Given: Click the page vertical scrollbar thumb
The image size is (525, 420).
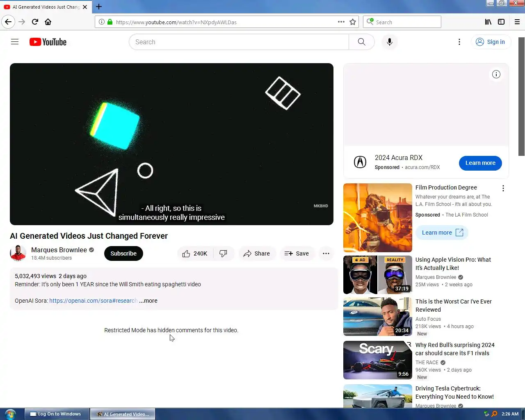Looking at the screenshot, I should (521, 96).
